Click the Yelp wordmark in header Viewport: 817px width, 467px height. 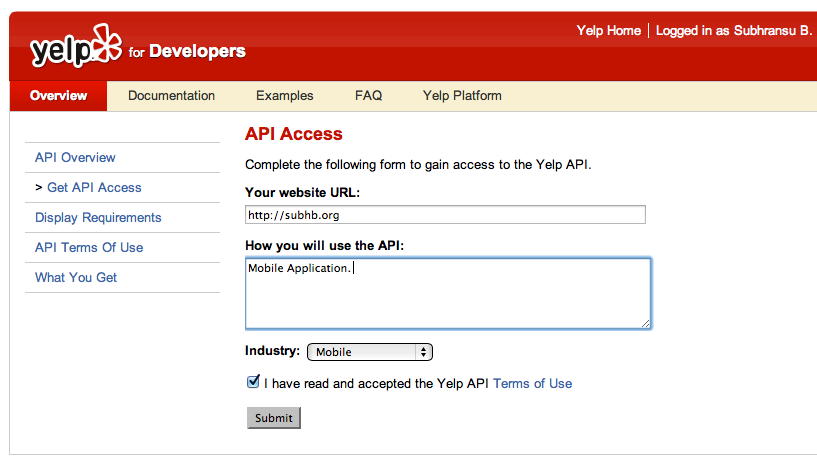61,52
